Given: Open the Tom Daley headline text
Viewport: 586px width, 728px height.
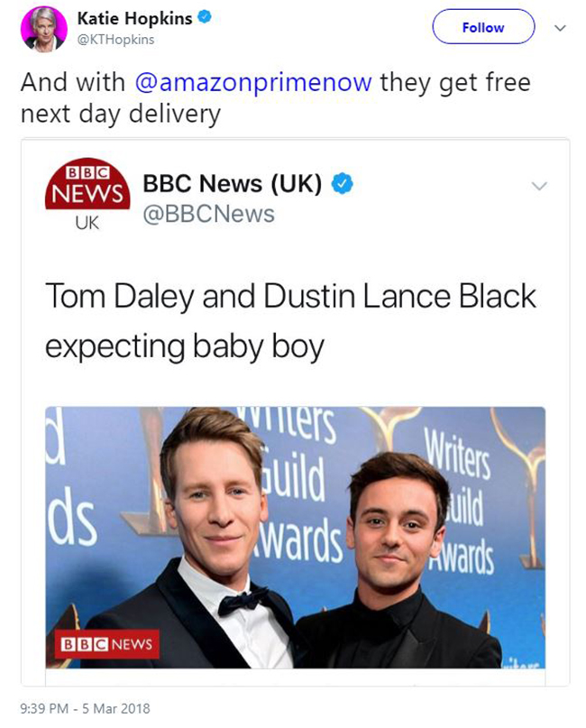Looking at the screenshot, I should tap(290, 321).
